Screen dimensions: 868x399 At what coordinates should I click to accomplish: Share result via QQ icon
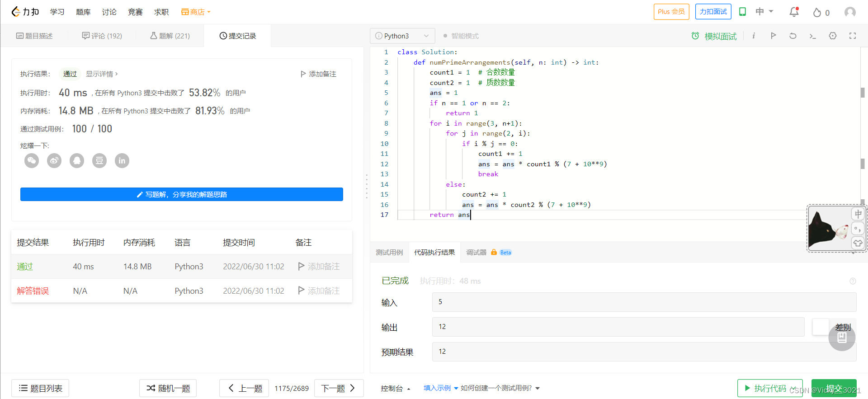point(77,160)
